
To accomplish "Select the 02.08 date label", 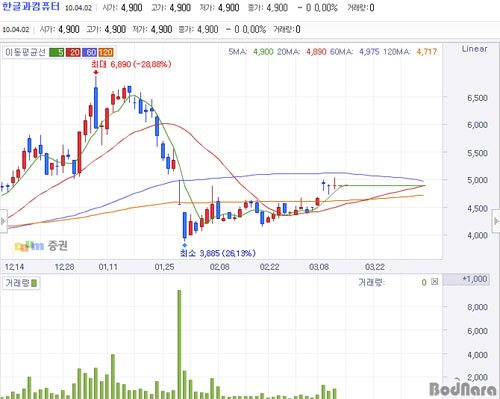I will click(220, 267).
